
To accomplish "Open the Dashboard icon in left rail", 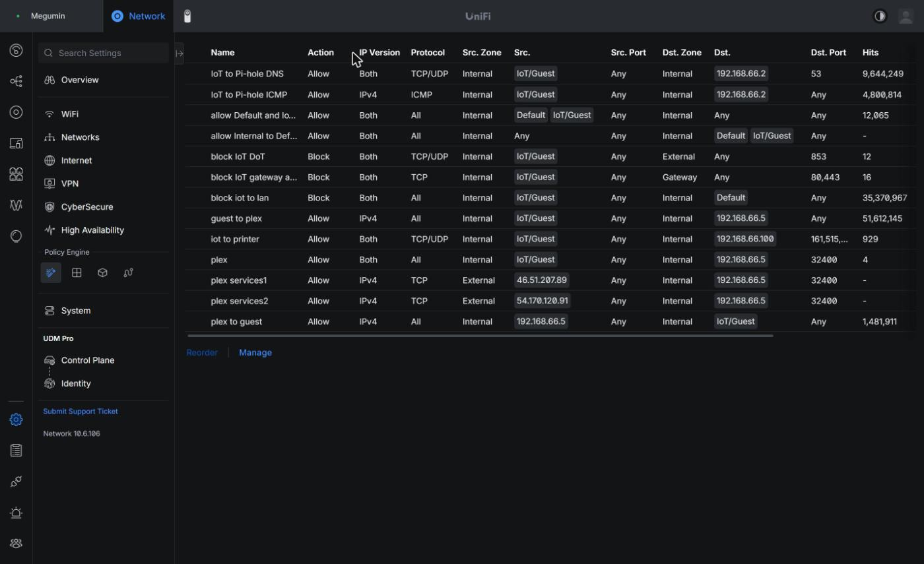I will [16, 50].
